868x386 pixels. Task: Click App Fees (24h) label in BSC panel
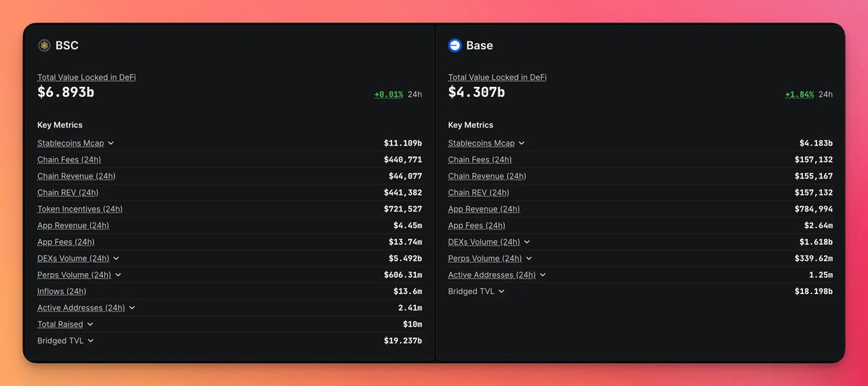[66, 242]
